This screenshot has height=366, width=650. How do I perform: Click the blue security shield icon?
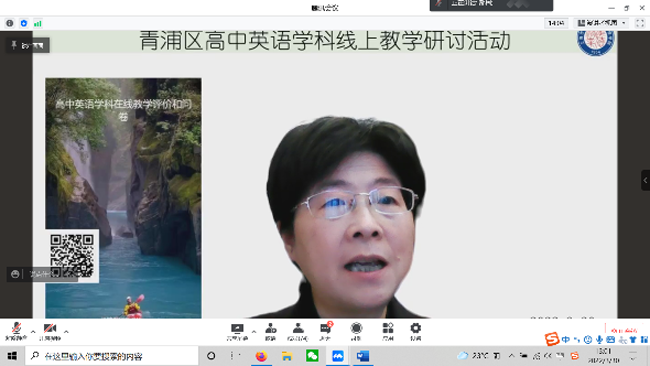click(24, 23)
